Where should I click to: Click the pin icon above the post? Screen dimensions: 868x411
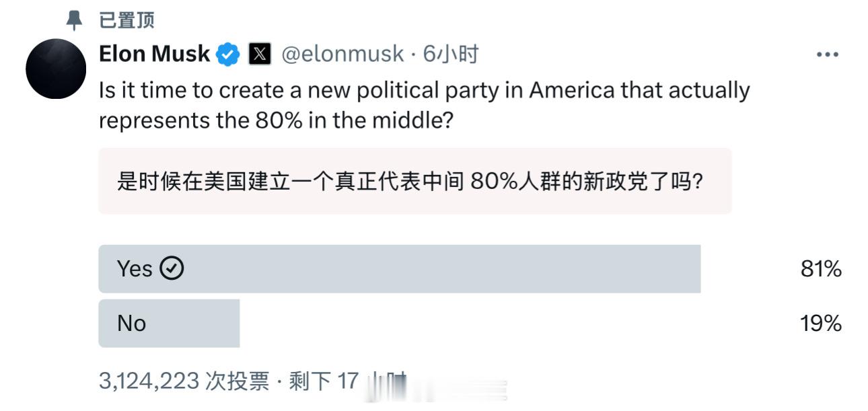[x=73, y=20]
